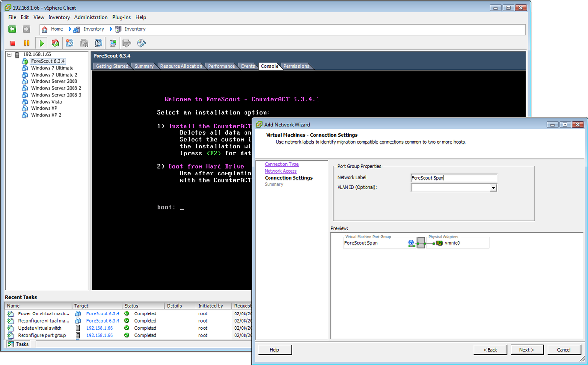Launch the virtual machine console window
Image resolution: width=588 pixels, height=365 pixels.
click(x=113, y=43)
